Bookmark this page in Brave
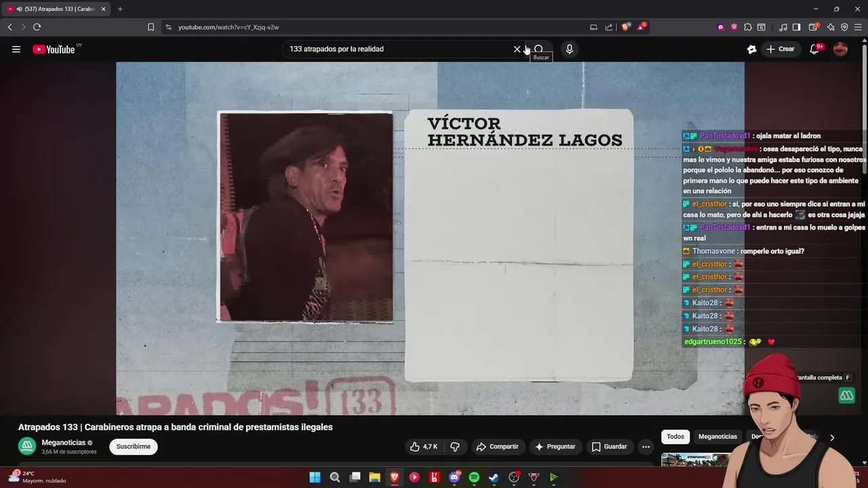The image size is (868, 488). [x=151, y=27]
